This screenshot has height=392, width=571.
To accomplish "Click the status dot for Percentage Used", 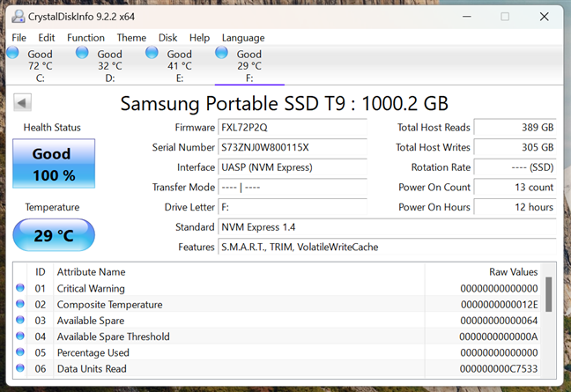I will (x=20, y=352).
